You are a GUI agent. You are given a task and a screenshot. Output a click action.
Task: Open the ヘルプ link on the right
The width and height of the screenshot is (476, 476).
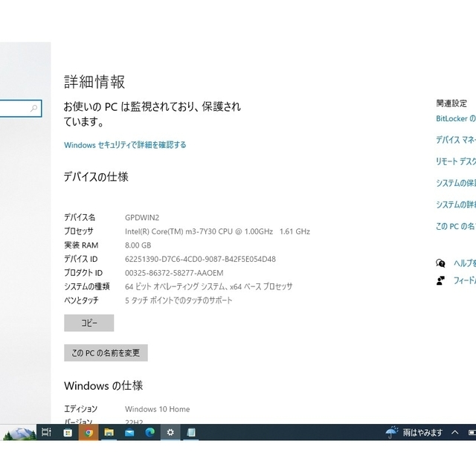(x=465, y=263)
